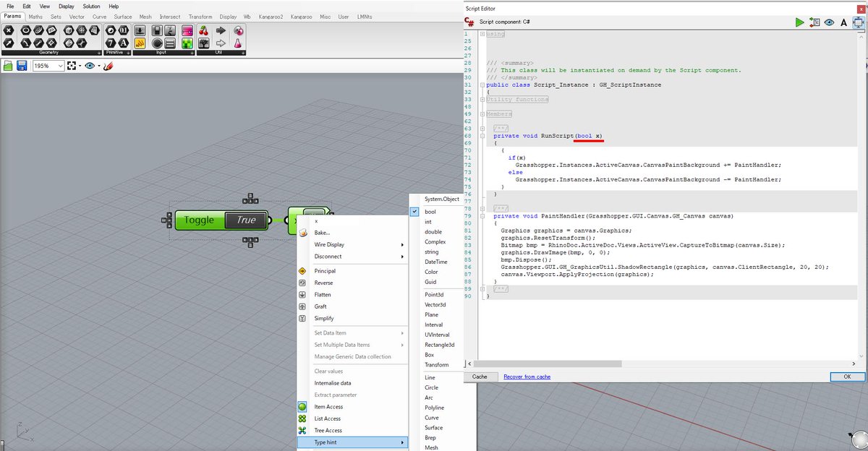
Task: Select the solid arrow Relay icon in Util
Action: click(220, 31)
